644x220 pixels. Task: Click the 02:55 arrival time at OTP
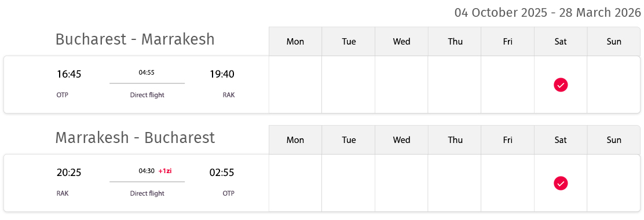(222, 173)
